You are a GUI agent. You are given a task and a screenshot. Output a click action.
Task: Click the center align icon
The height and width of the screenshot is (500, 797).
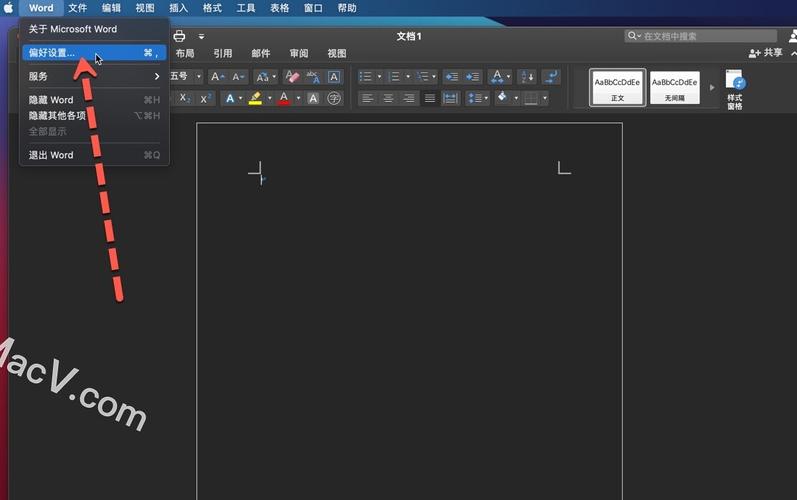388,99
